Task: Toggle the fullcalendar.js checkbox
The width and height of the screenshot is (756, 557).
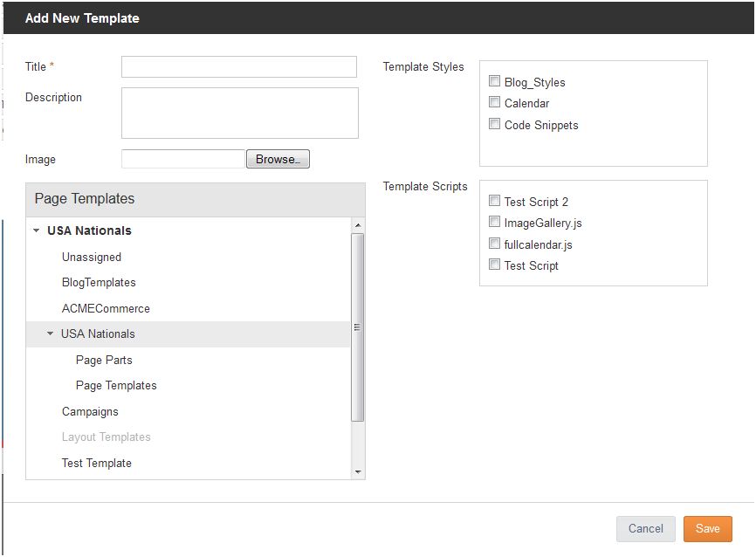Action: click(x=495, y=243)
